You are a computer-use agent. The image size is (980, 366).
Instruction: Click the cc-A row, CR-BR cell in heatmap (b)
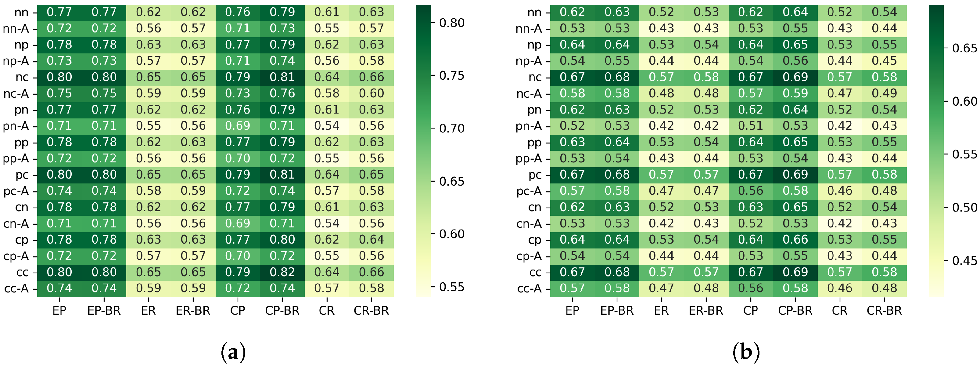884,289
